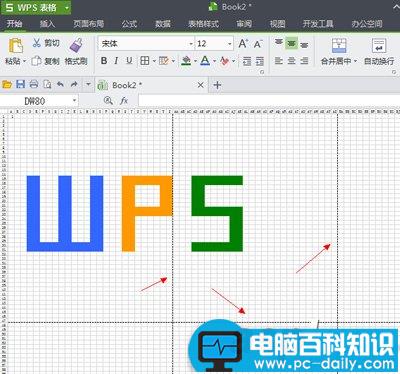Click the Name Box showing DW80
Screen dimensions: 400x374
click(x=35, y=101)
